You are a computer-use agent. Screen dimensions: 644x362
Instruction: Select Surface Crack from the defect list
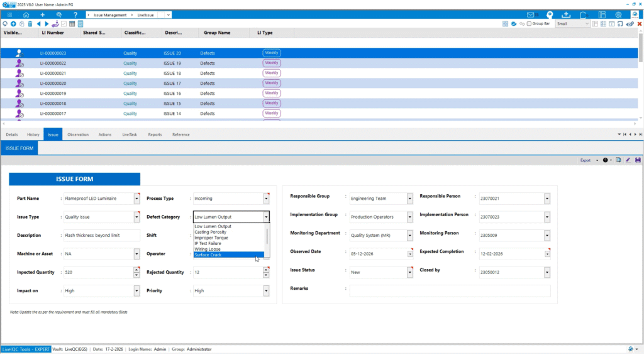(x=229, y=255)
